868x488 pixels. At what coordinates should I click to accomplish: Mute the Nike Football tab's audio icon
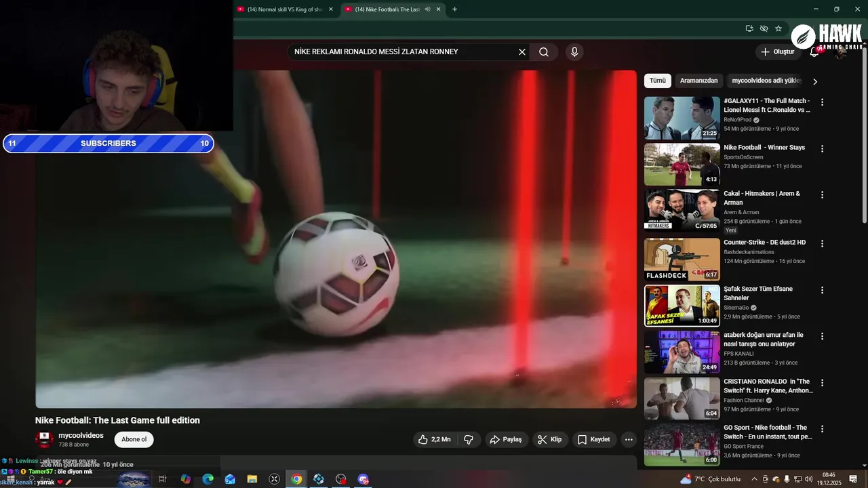(x=428, y=9)
